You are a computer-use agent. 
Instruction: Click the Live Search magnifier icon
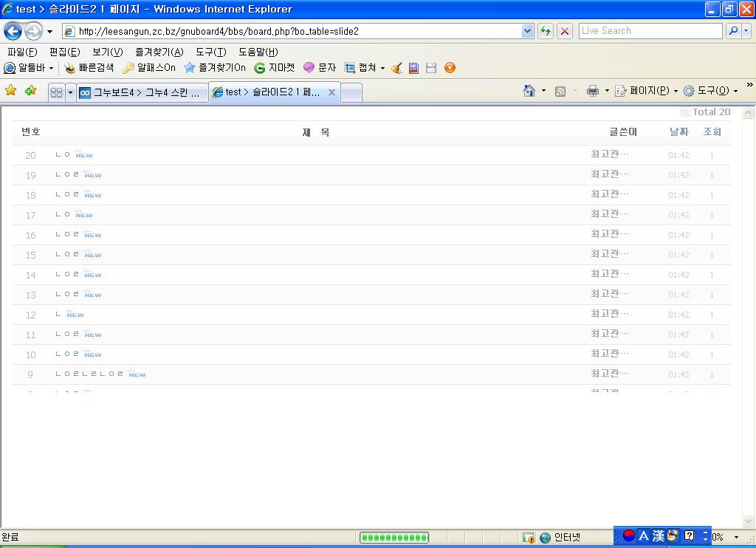[733, 31]
